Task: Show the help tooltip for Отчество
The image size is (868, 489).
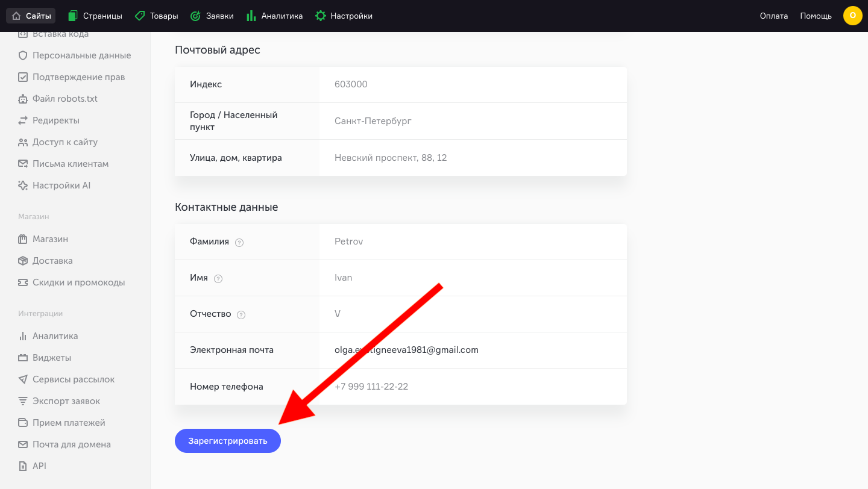Action: (241, 315)
